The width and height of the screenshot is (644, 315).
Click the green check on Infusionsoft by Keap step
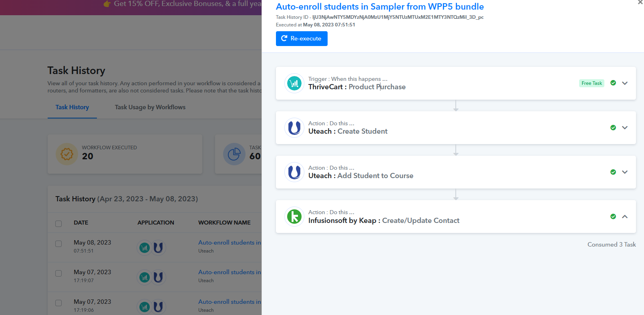point(613,217)
